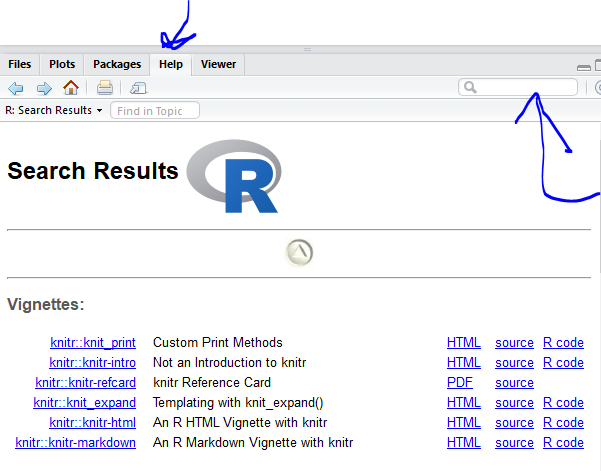This screenshot has width=601, height=471.
Task: Open the R: Search Results dropdown
Action: click(x=54, y=111)
